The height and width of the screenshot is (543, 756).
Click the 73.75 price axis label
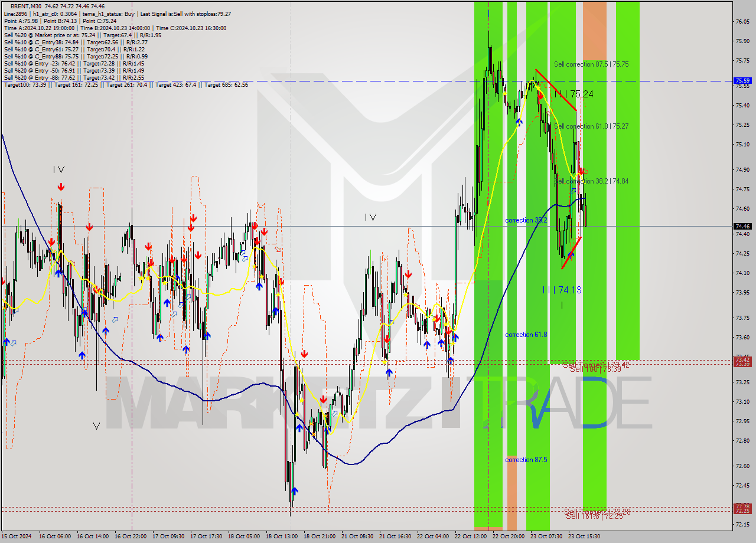click(x=742, y=318)
